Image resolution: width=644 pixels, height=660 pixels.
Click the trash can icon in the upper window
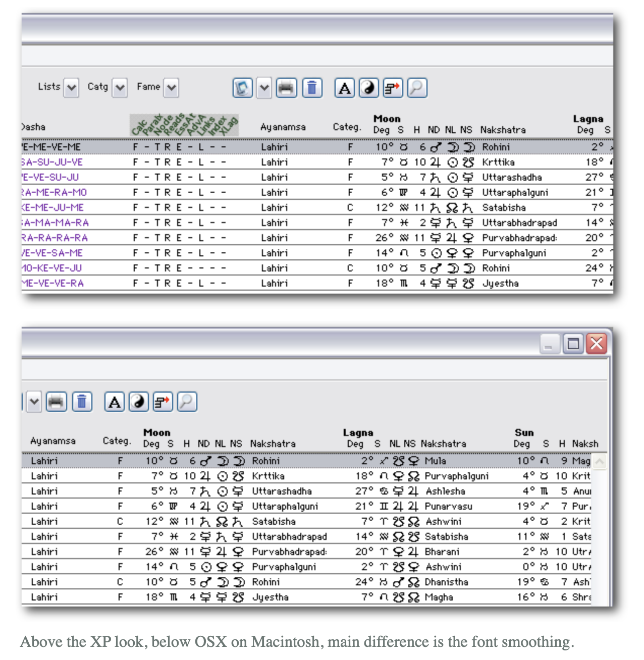[312, 88]
